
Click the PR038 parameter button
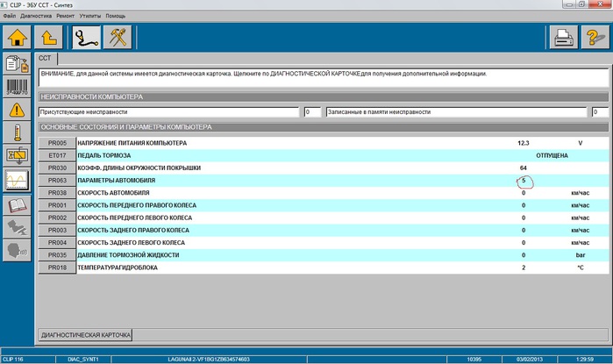pos(57,193)
